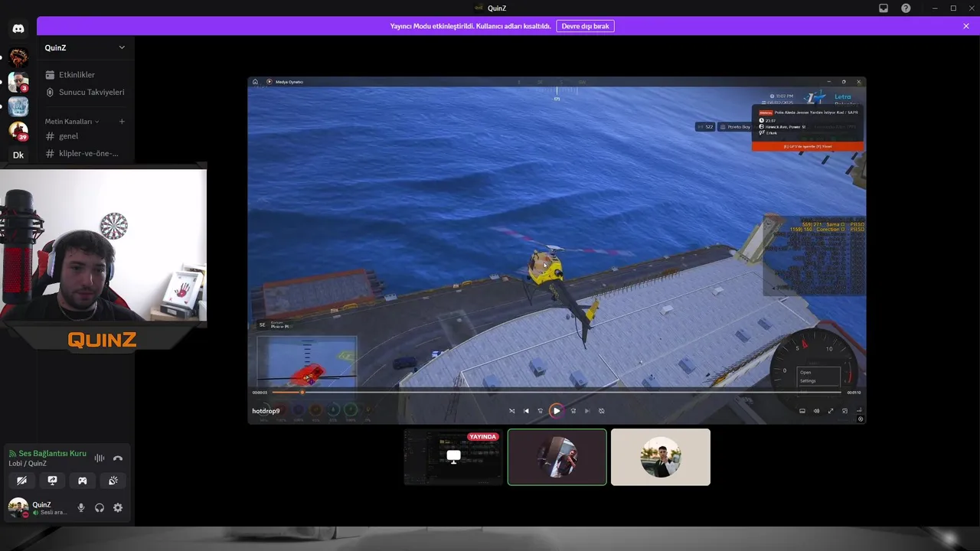
Task: Open server with 39 notification badge
Action: (18, 130)
